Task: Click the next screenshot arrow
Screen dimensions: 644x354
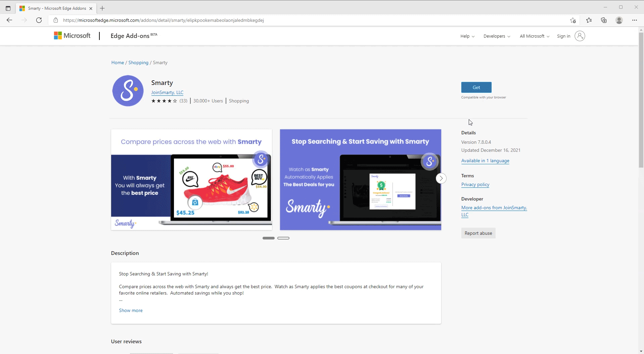Action: tap(441, 178)
